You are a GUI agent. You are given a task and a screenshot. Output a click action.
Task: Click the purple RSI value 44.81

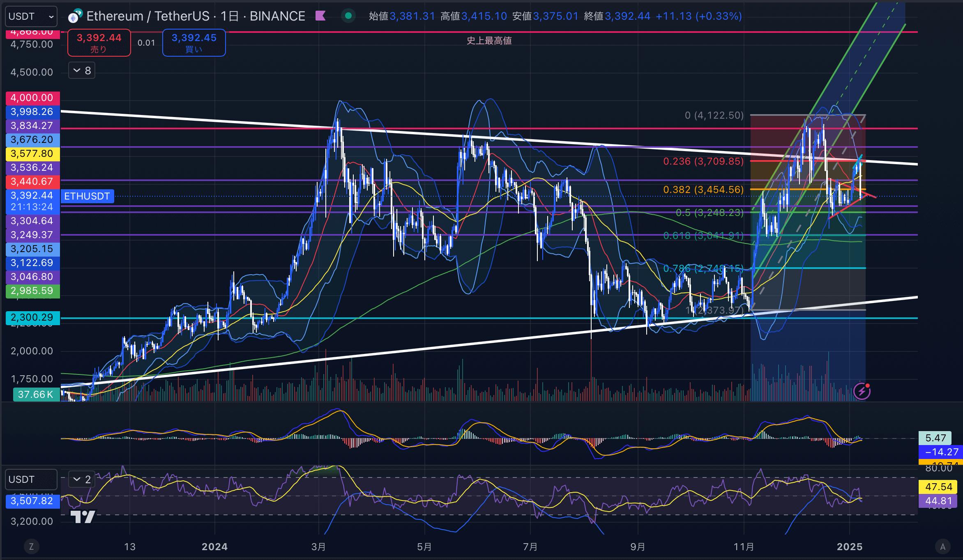point(938,501)
